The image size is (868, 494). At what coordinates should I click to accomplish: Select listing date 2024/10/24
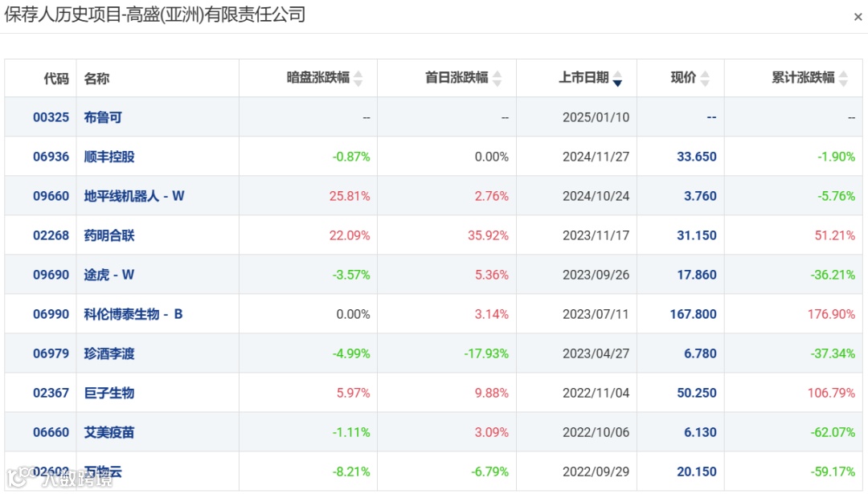[596, 196]
